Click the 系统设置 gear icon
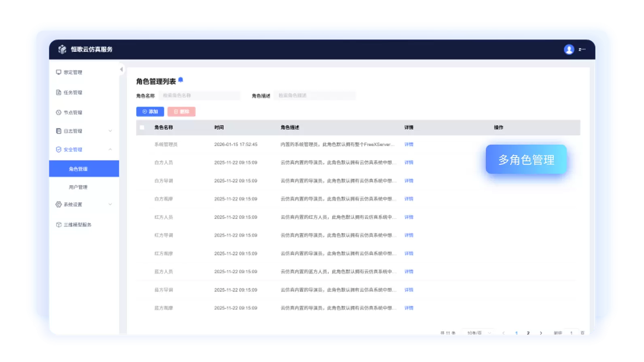The height and width of the screenshot is (362, 644). [x=59, y=204]
